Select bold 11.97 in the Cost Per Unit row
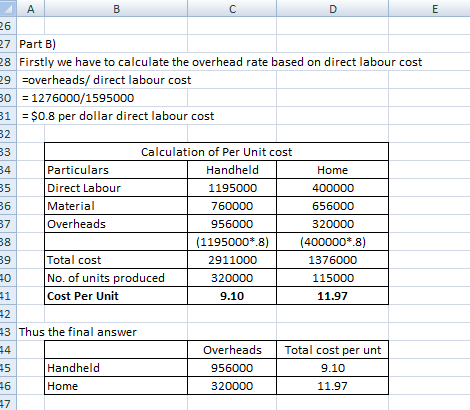The image size is (470, 410). (x=333, y=296)
